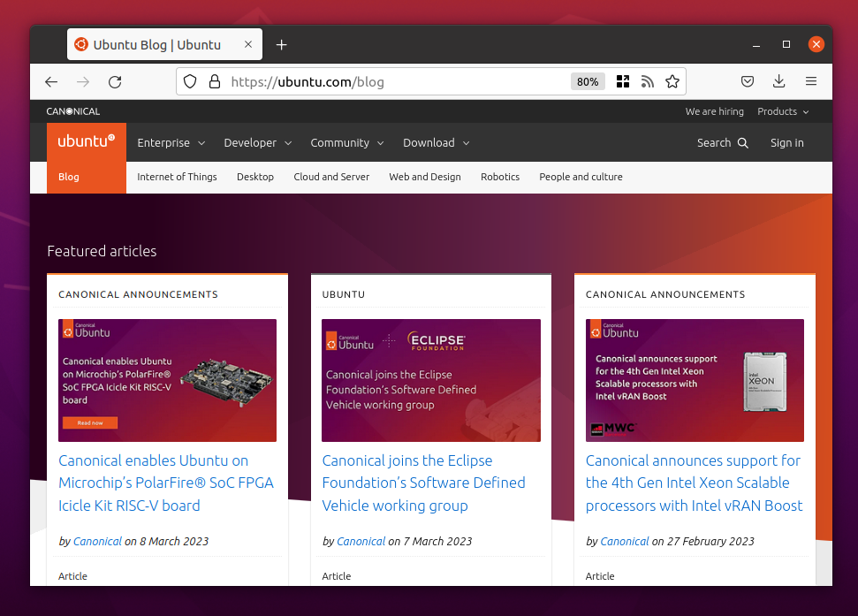The width and height of the screenshot is (858, 616).
Task: Click the We are hiring link
Action: (x=715, y=111)
